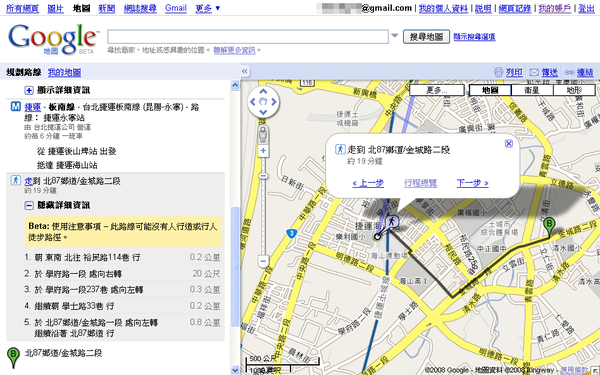The image size is (600, 375).
Task: Close the walking directions info balloon
Action: coord(509,143)
